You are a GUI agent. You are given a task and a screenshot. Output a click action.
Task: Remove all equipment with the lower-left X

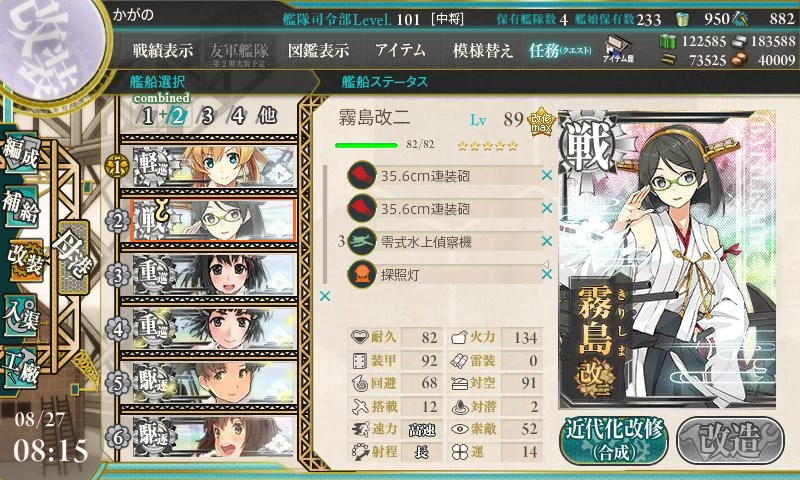pyautogui.click(x=324, y=296)
